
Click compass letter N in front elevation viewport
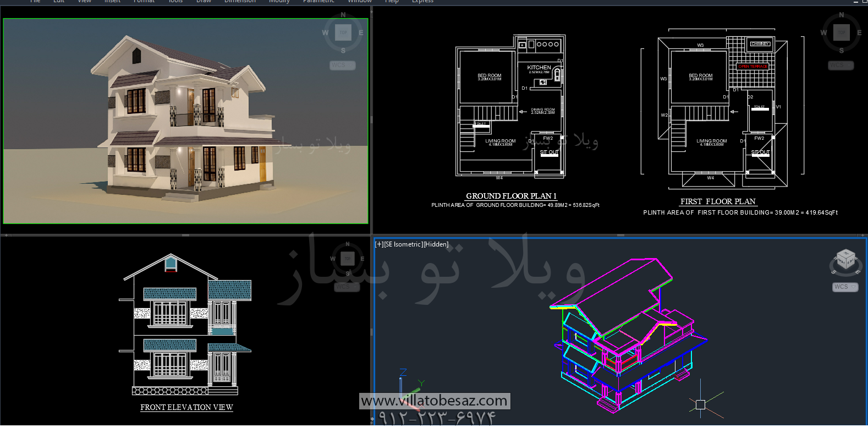pos(347,244)
